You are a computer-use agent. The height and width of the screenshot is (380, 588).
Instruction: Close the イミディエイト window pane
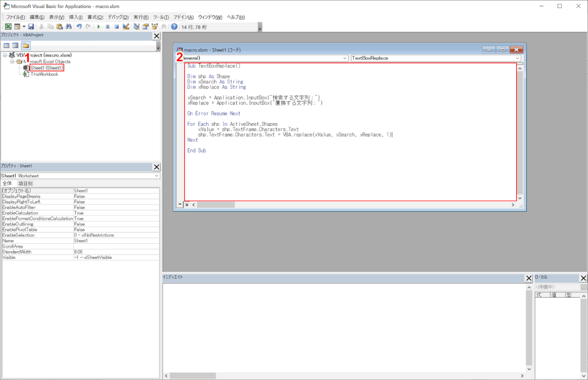click(x=529, y=278)
